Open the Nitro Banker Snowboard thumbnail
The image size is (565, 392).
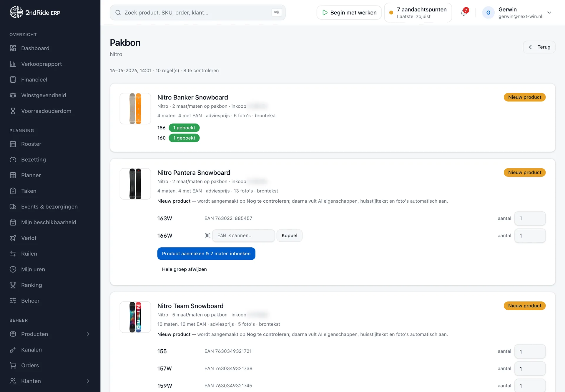coord(135,109)
